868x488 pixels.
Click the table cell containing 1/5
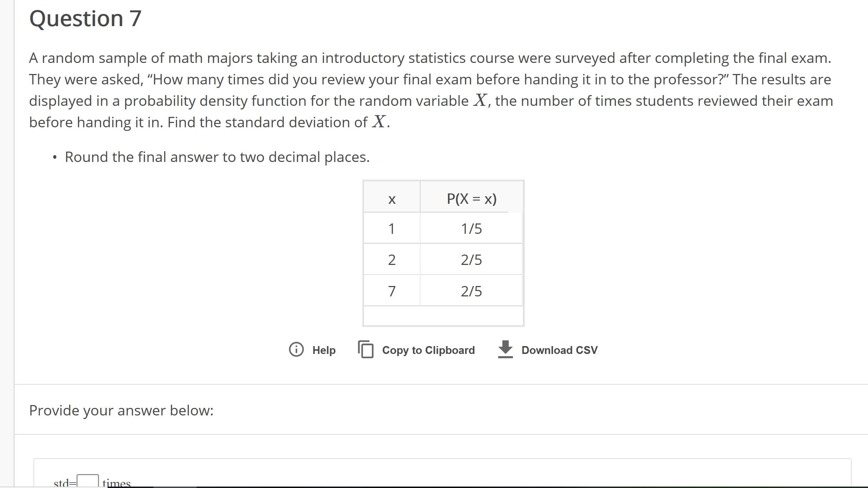472,228
